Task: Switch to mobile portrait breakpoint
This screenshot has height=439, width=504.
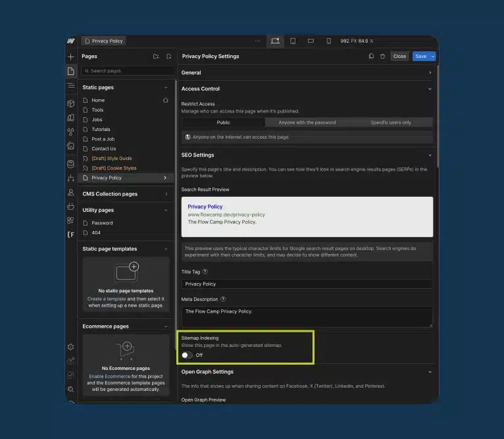Action: 329,41
